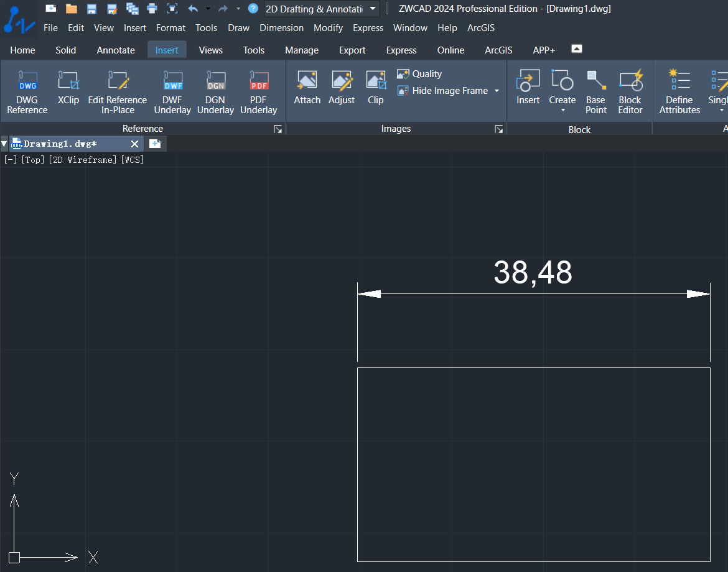Click the ZWCAD application logo button
Viewport: 728px width, 572px height.
[x=19, y=20]
